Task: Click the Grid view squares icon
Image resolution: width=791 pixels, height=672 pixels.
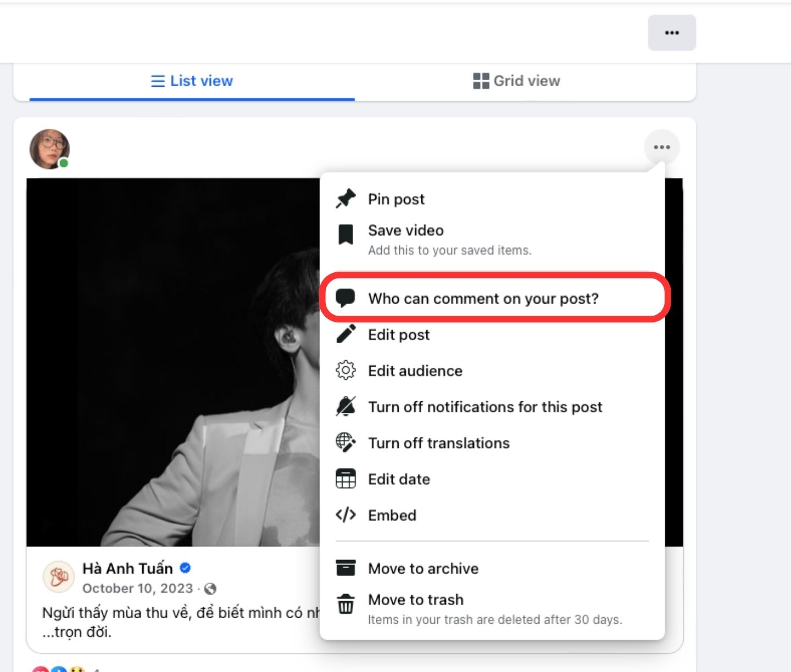Action: point(481,81)
